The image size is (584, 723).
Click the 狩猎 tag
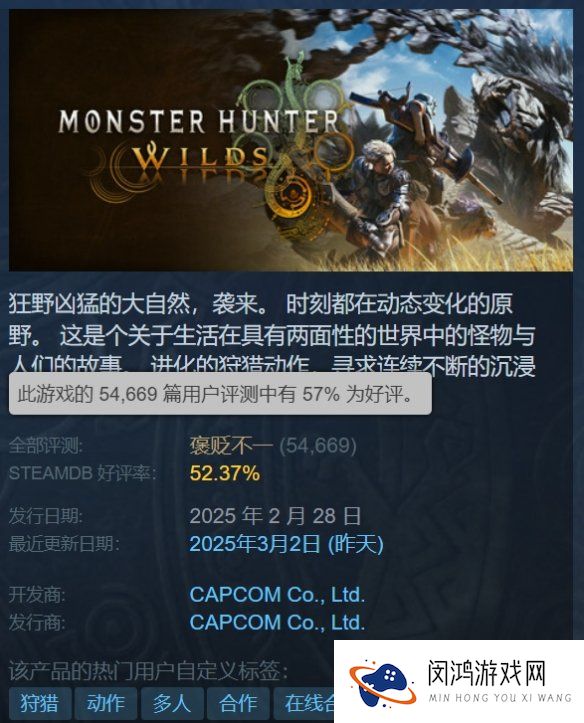(40, 704)
